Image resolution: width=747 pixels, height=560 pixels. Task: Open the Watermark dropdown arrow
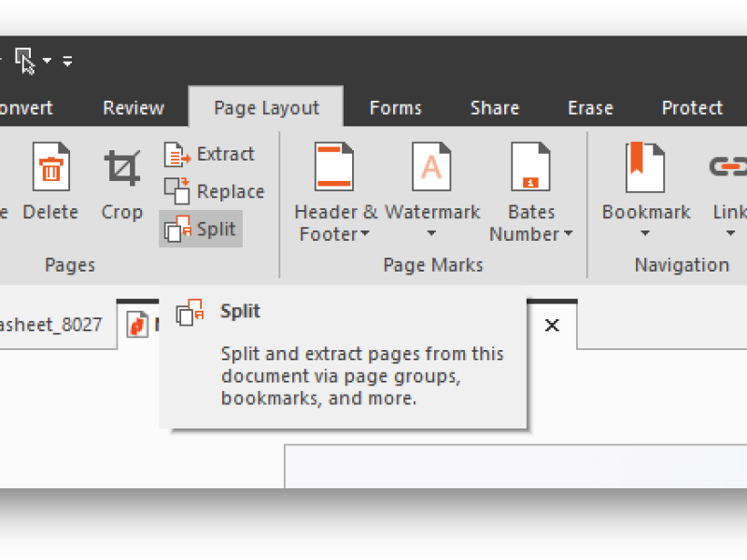(x=431, y=234)
